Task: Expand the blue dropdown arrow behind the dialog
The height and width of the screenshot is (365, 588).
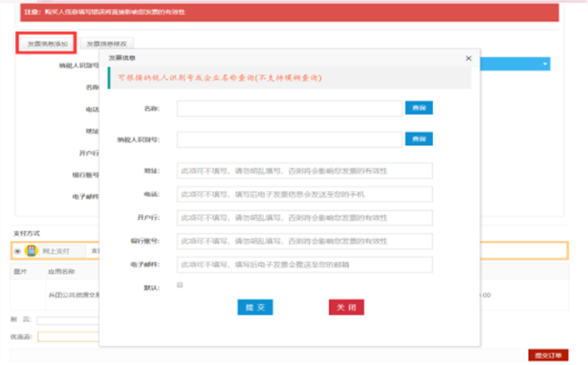Action: [x=545, y=63]
